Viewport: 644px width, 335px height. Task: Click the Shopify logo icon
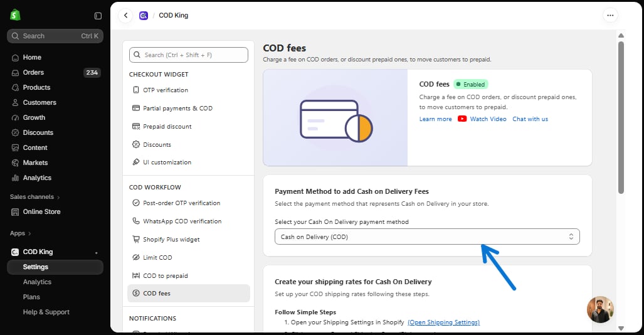15,15
